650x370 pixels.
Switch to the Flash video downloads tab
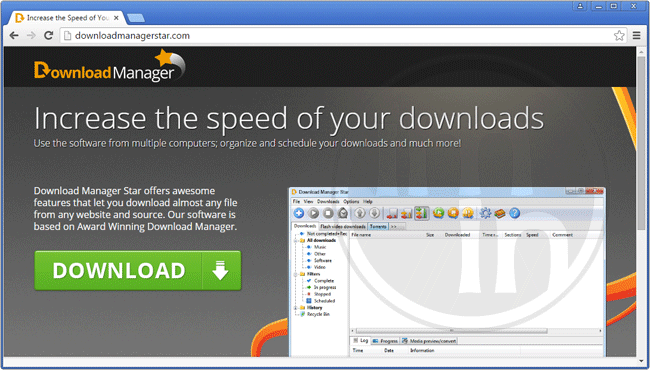point(343,227)
